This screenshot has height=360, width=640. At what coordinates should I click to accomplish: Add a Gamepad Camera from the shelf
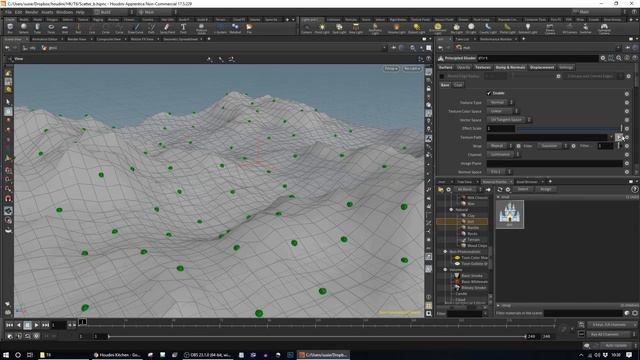[x=604, y=28]
